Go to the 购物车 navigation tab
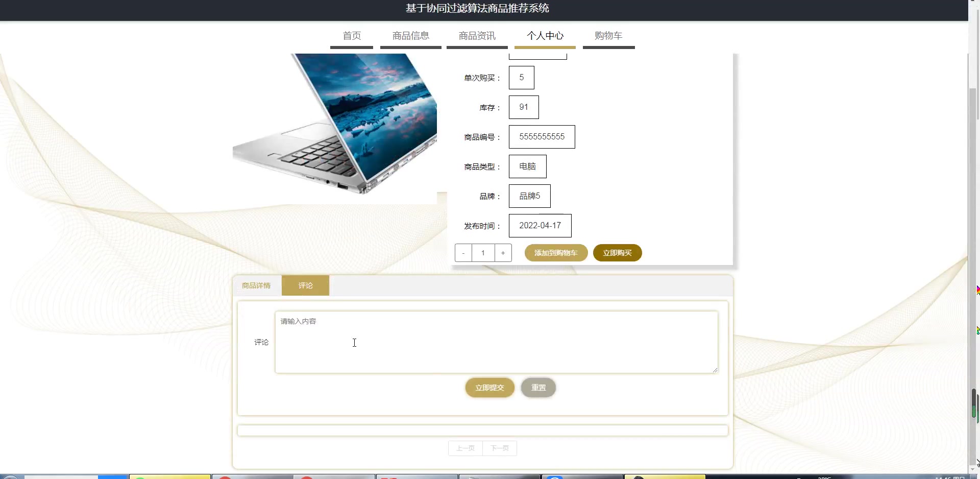The image size is (980, 479). pyautogui.click(x=607, y=36)
